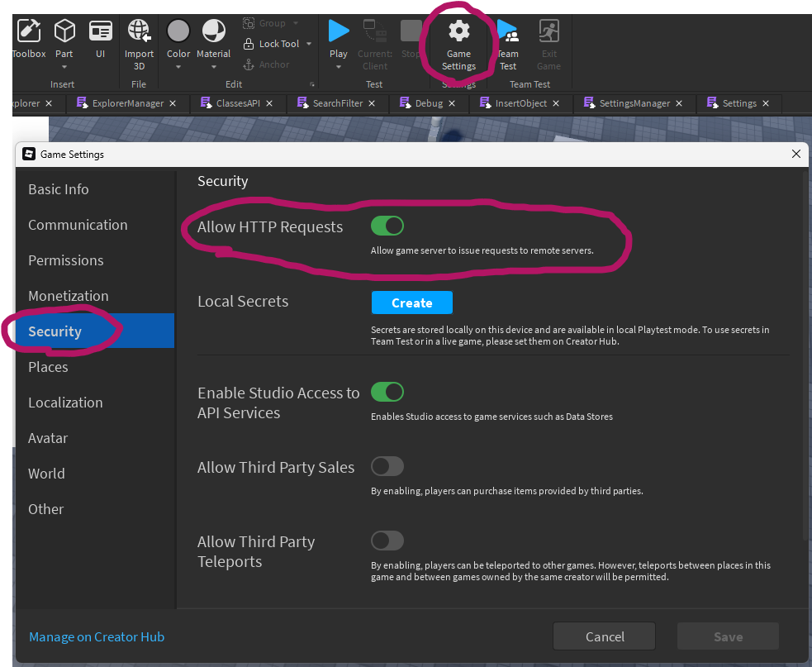The image size is (812, 667).
Task: Start Play test
Action: [339, 31]
